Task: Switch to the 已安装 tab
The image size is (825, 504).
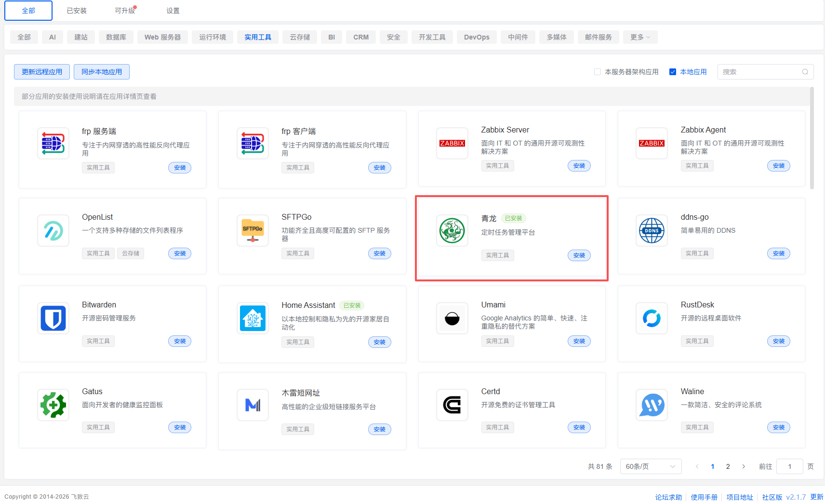Action: (x=77, y=11)
